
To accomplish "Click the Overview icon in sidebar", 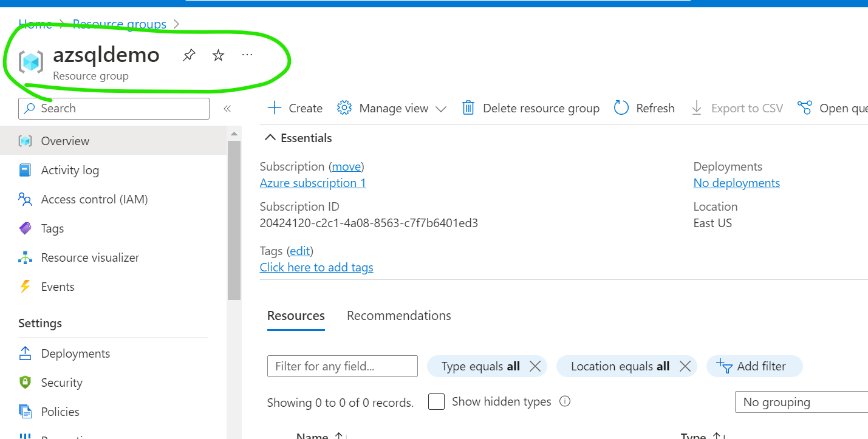I will [25, 141].
